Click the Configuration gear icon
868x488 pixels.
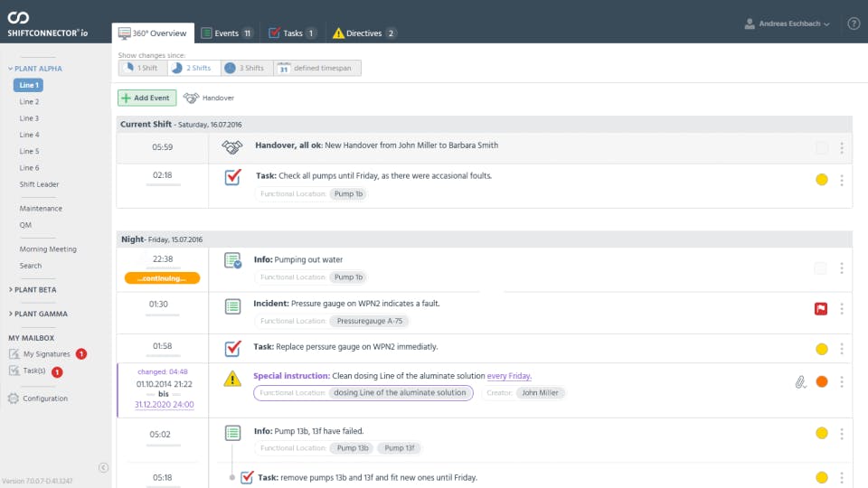[14, 399]
